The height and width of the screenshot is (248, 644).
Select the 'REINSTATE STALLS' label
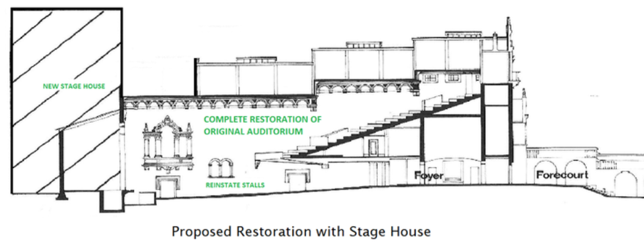pyautogui.click(x=235, y=185)
